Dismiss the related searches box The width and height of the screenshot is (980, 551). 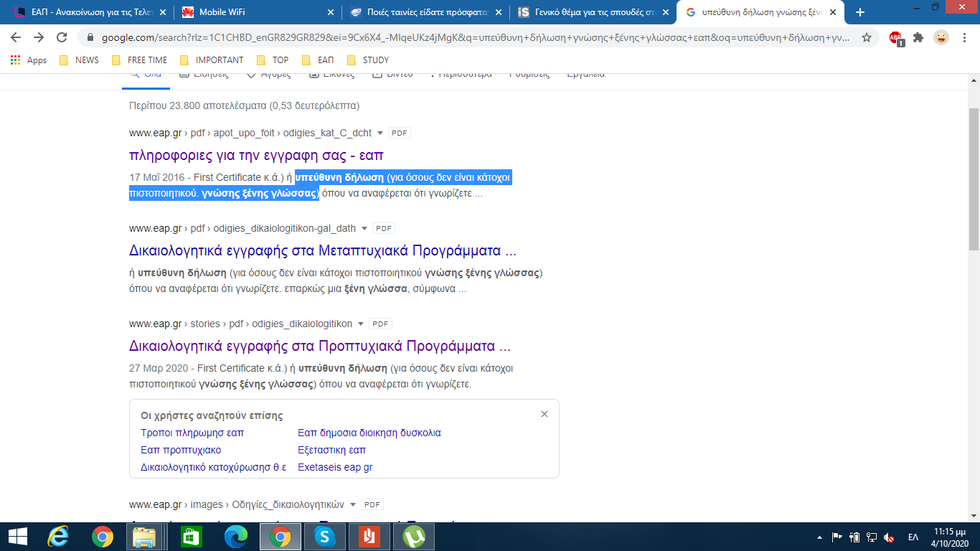(545, 414)
